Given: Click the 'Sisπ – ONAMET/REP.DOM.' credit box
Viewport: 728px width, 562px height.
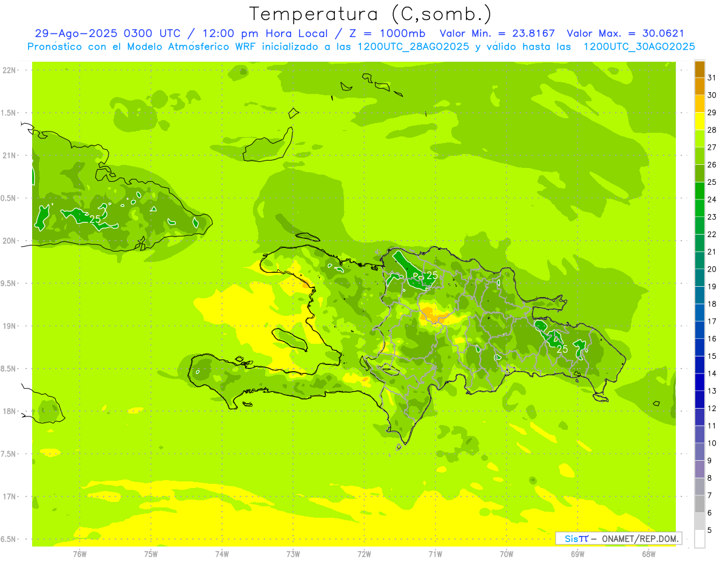Looking at the screenshot, I should 618,538.
